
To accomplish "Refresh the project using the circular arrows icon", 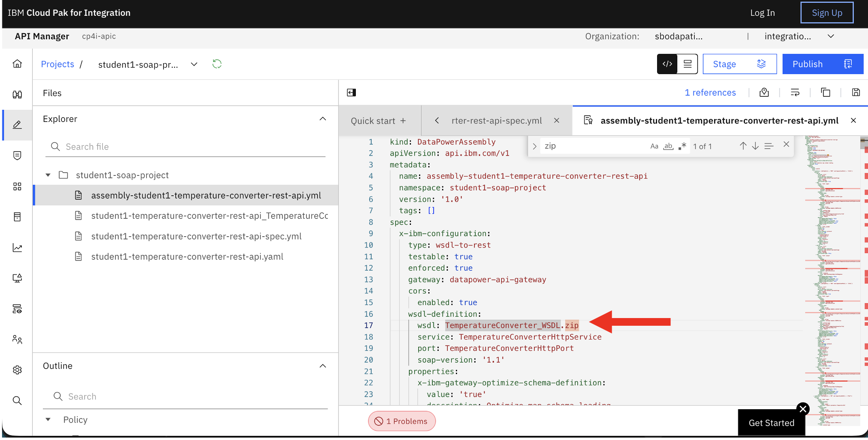I will tap(217, 64).
